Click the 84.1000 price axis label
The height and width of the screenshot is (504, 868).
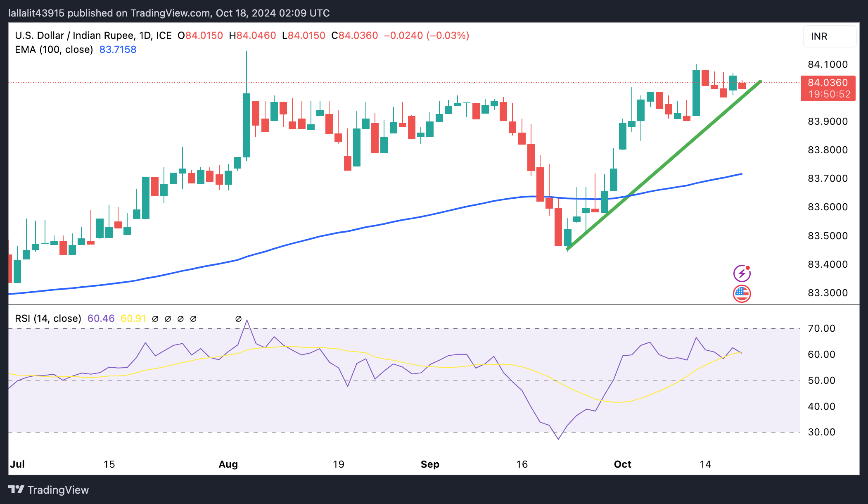[x=828, y=64]
